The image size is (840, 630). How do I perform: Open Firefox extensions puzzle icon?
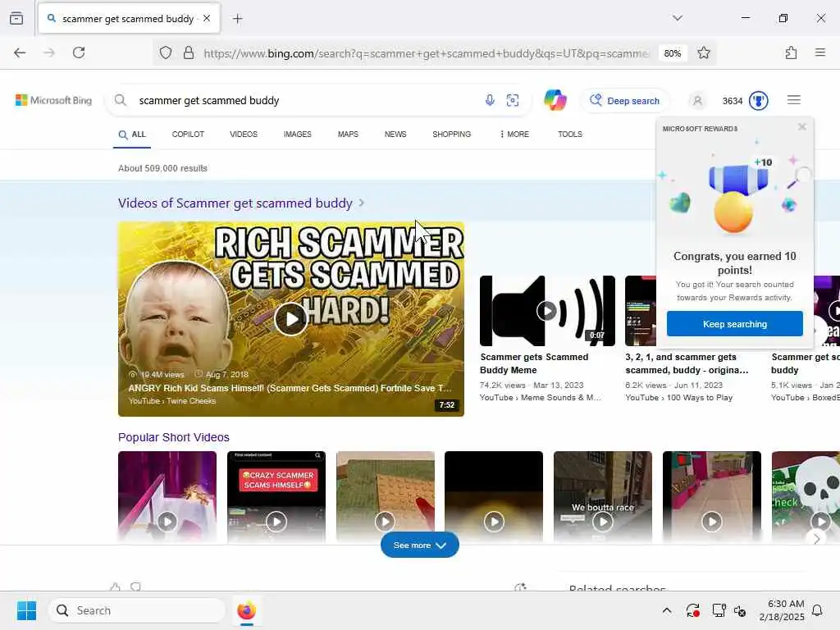click(791, 52)
